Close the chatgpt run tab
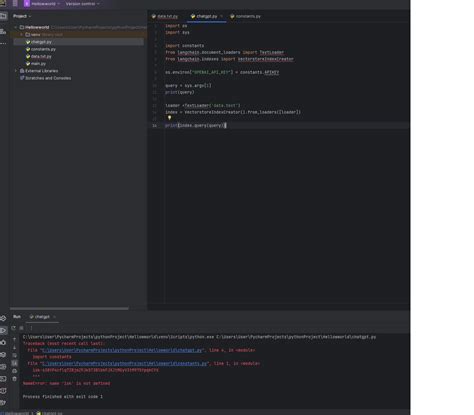The image size is (474, 415). coord(54,317)
